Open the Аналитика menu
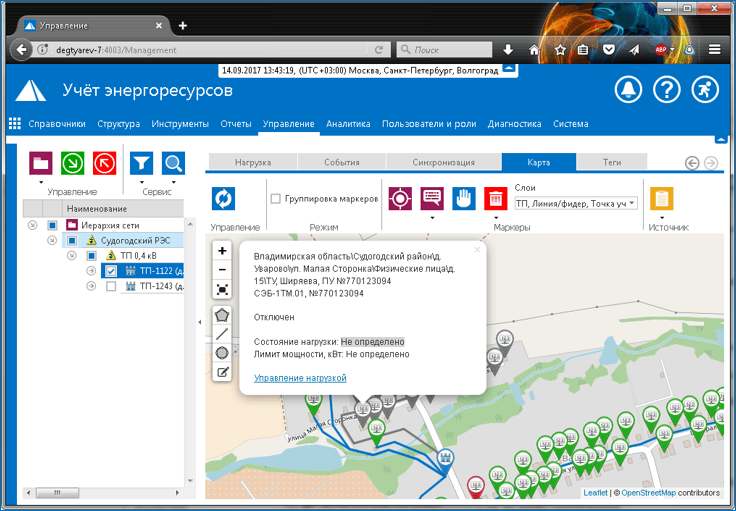Image resolution: width=736 pixels, height=511 pixels. click(x=348, y=124)
